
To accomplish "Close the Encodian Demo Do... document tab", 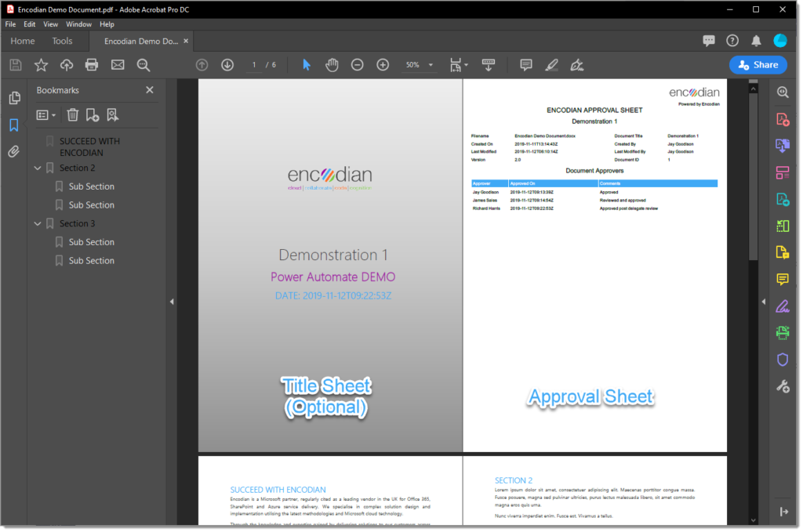I will (x=186, y=41).
